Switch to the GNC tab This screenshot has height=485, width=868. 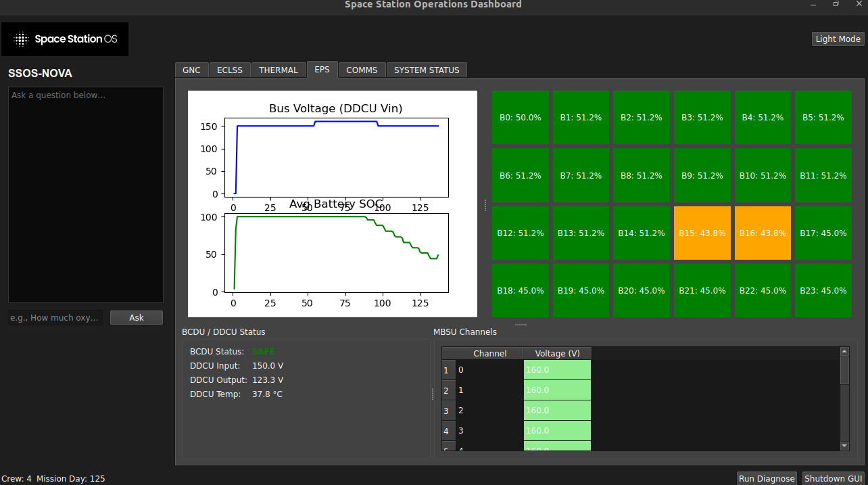pos(191,70)
